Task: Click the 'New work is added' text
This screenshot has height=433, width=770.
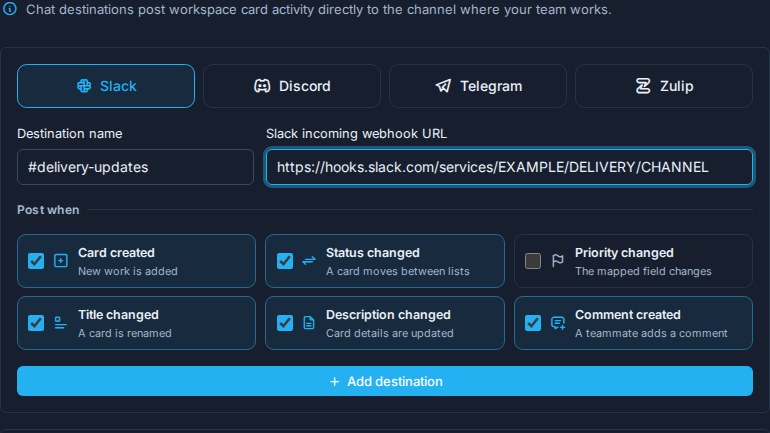Action: tap(128, 271)
